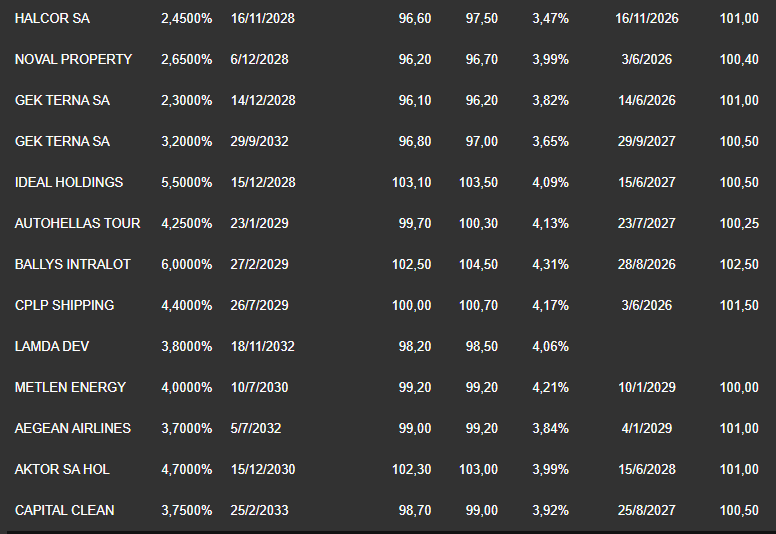Viewport: 776px width, 534px height.
Task: Click LAMDA DEV bond name
Action: click(52, 346)
